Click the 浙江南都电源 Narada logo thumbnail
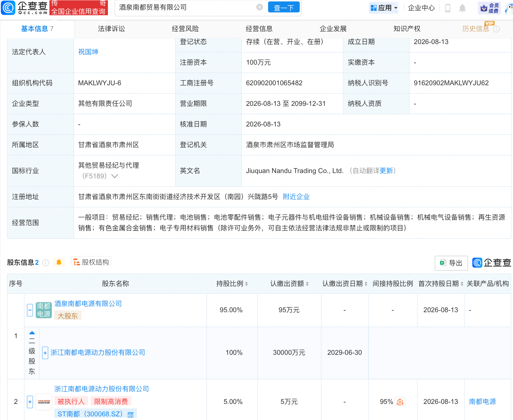 tap(44, 402)
